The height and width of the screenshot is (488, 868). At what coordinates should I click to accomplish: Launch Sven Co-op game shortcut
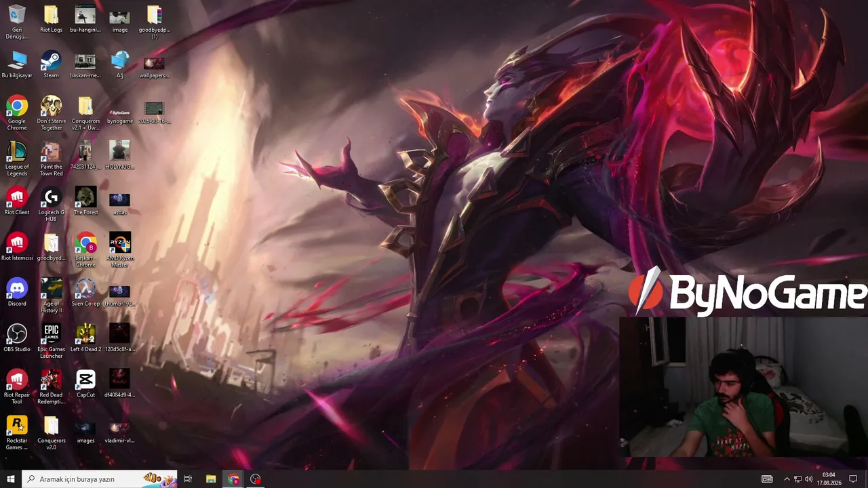coord(85,289)
